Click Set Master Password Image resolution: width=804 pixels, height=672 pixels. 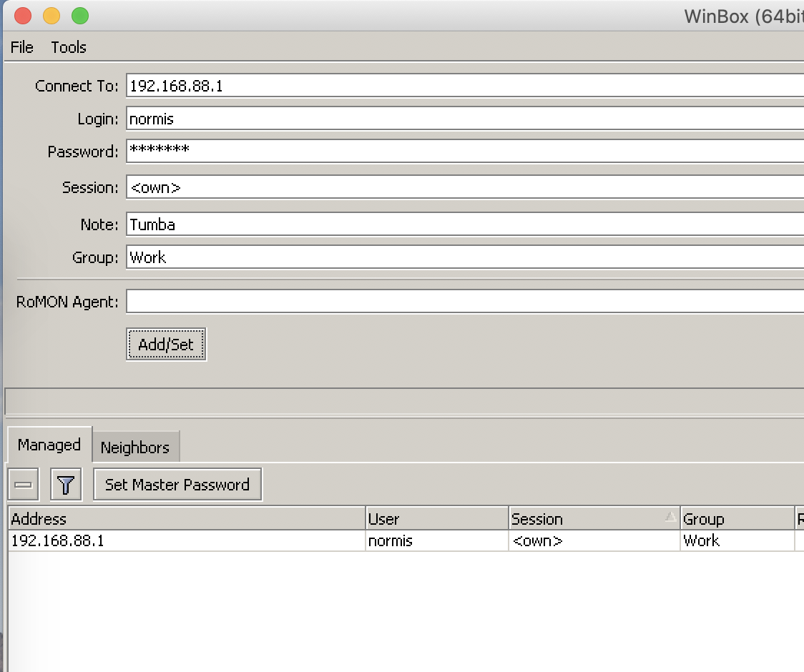coord(177,484)
